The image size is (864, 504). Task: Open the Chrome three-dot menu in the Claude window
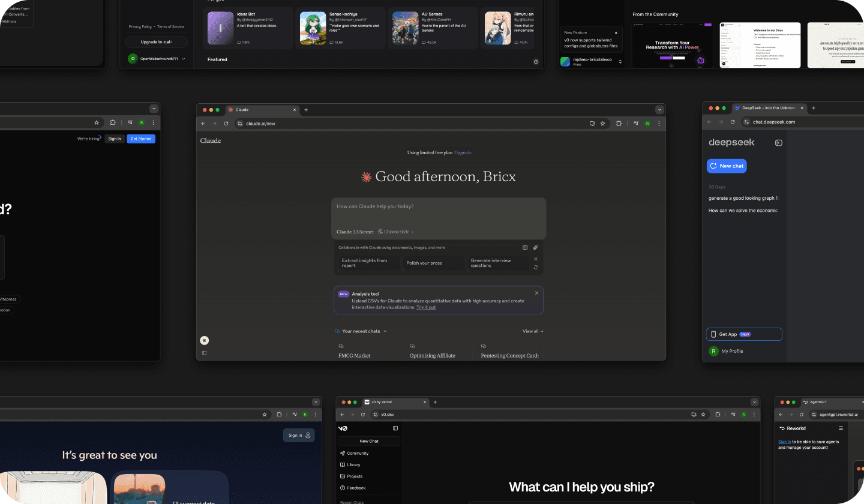tap(659, 124)
